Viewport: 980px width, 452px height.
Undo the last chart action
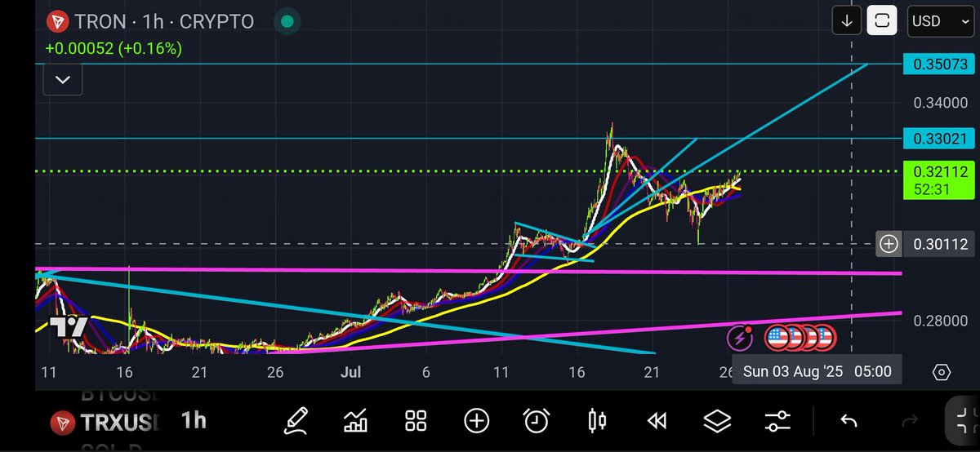[849, 421]
